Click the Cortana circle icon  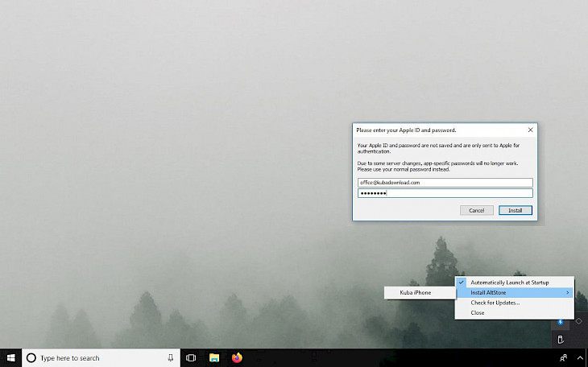pyautogui.click(x=31, y=358)
